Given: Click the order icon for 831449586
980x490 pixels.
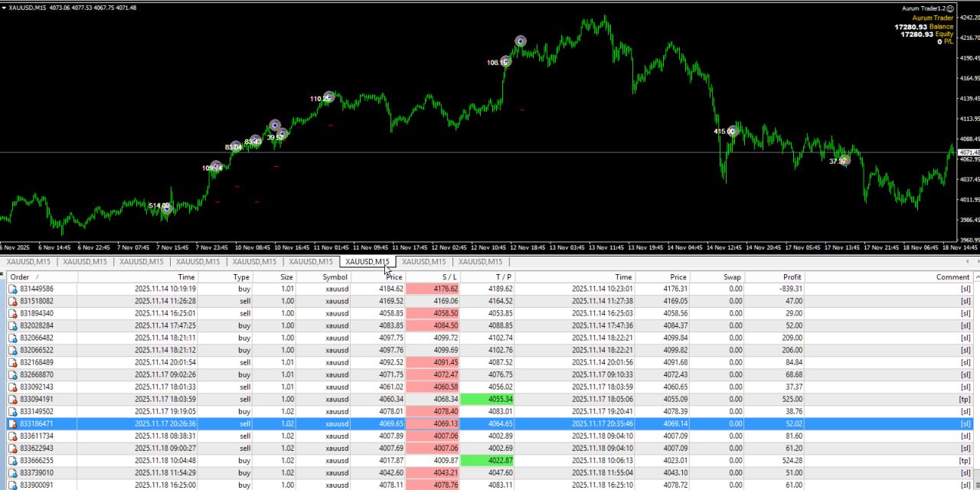Looking at the screenshot, I should (x=12, y=289).
